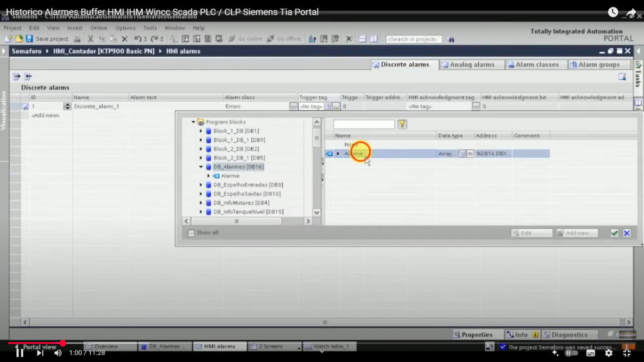644x362 pixels.
Task: Split editor space horizontally icon
Action: [362, 38]
